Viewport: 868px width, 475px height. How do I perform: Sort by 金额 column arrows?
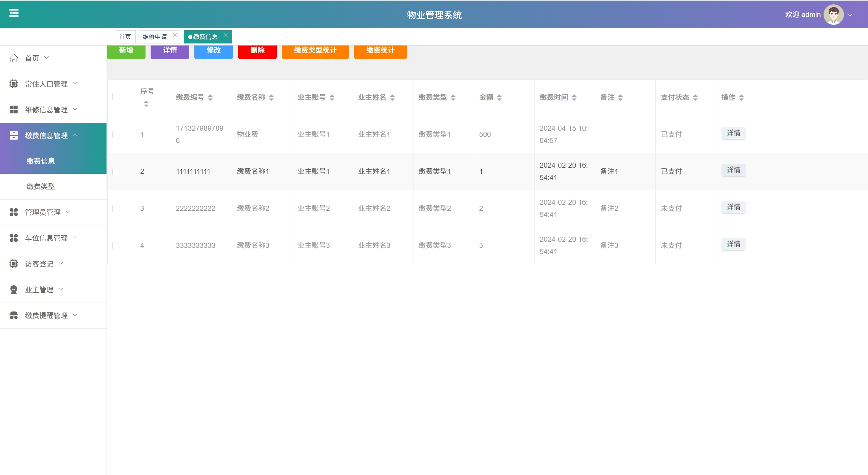click(x=499, y=98)
